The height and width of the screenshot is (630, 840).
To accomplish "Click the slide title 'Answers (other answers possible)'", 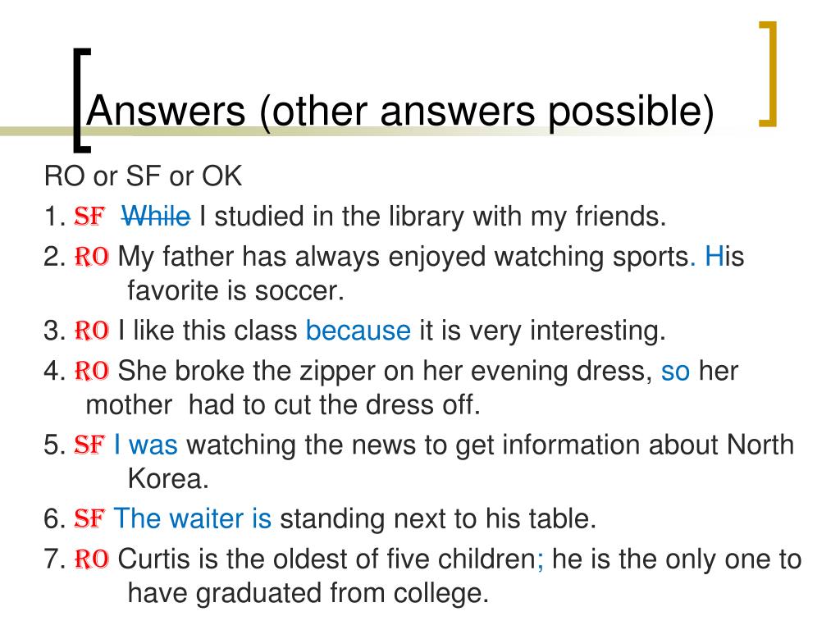I will coord(400,112).
